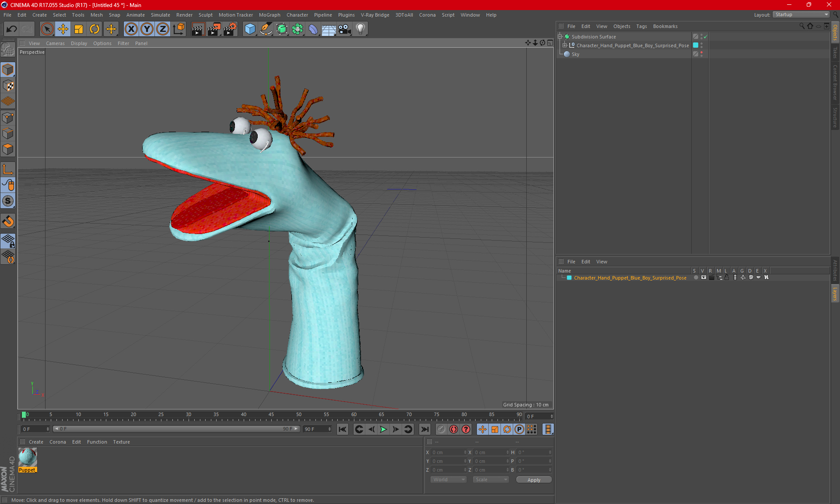Select the Sky object in Object Manager
840x504 pixels.
click(575, 54)
